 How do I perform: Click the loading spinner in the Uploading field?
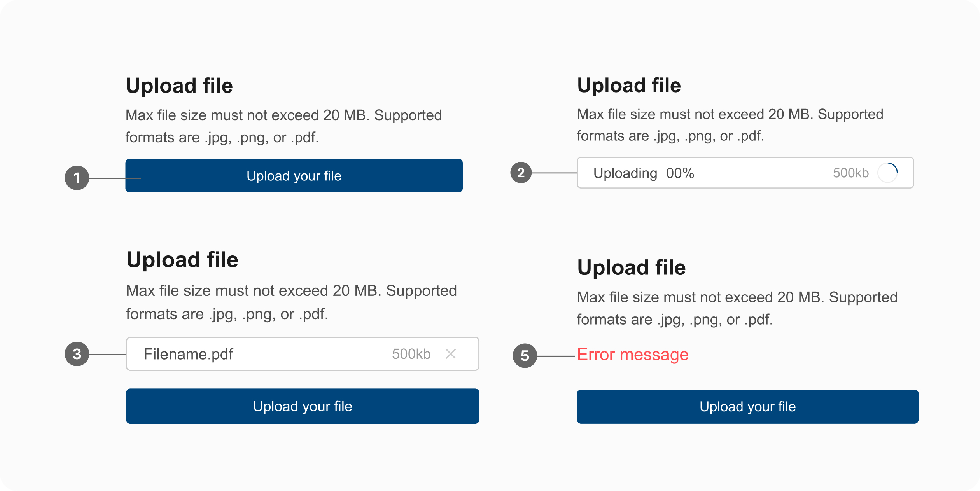(x=887, y=173)
